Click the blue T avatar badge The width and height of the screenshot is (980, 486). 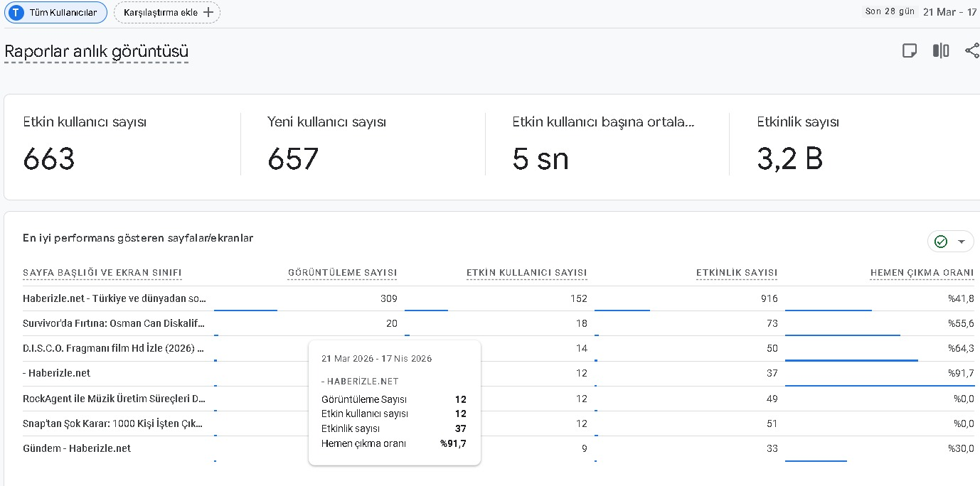tap(16, 13)
